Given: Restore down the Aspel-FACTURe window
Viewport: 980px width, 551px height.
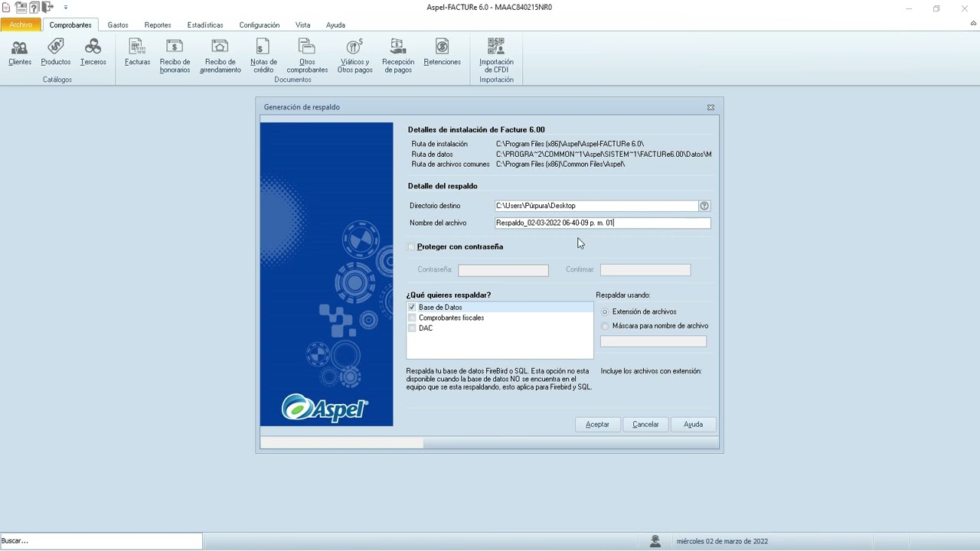Looking at the screenshot, I should click(936, 8).
